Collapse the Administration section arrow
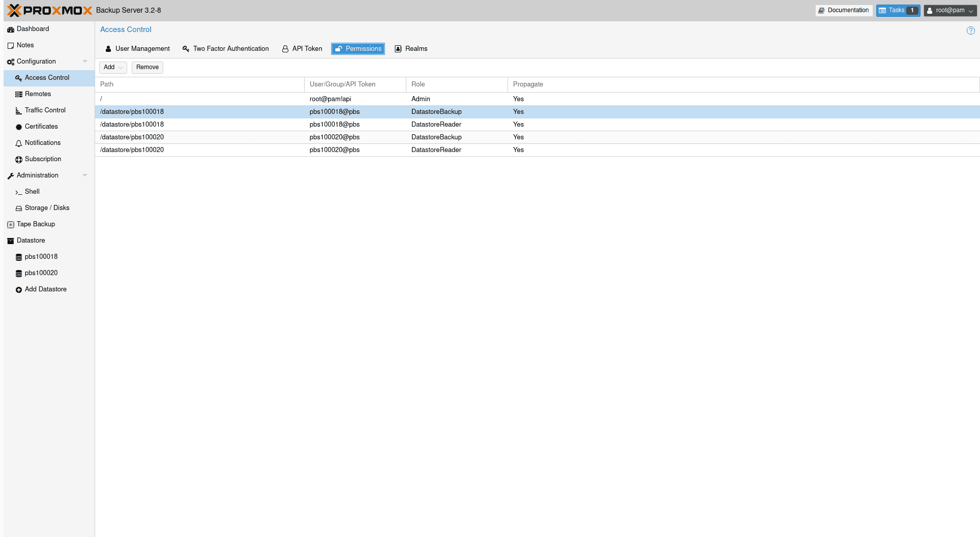The width and height of the screenshot is (980, 537). 85,175
